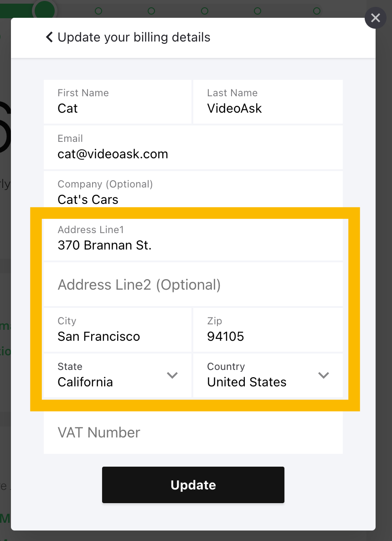Click the large filled green progress step

pos(44,9)
